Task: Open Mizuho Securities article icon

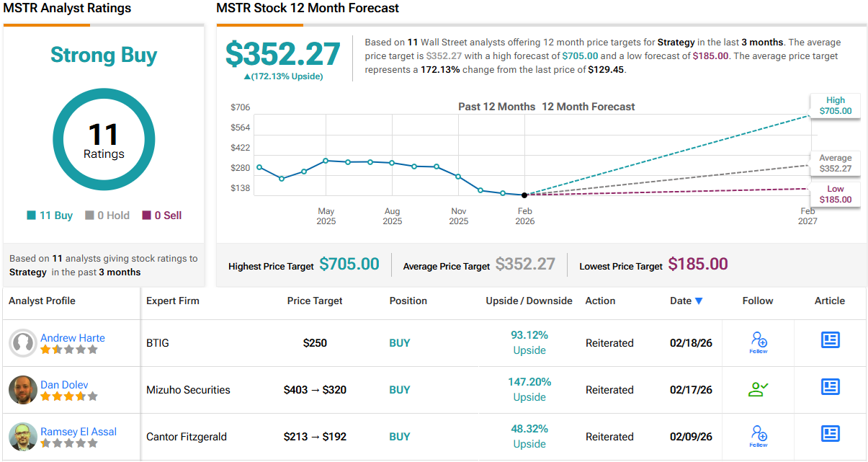Action: tap(830, 387)
